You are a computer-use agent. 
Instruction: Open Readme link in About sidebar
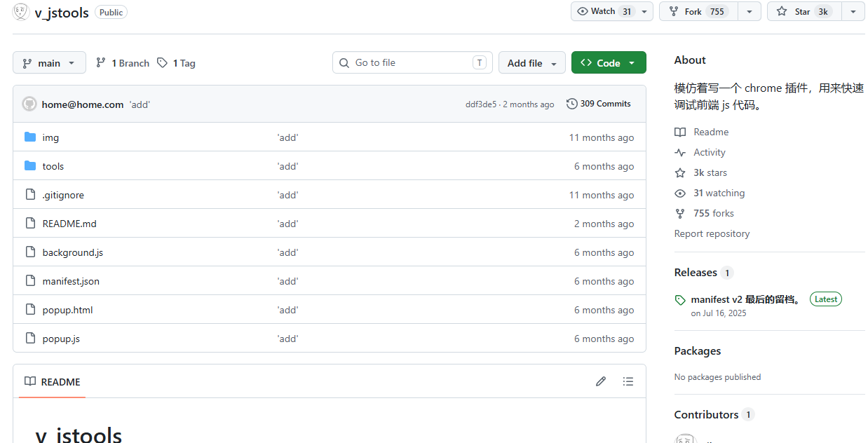click(711, 132)
